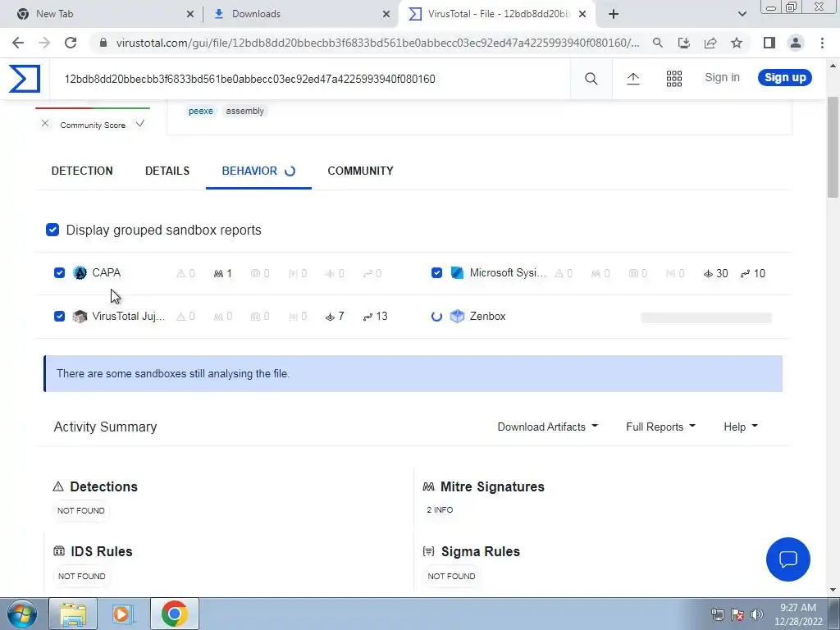The height and width of the screenshot is (630, 840).
Task: Switch to the DETECTION tab
Action: [x=82, y=171]
